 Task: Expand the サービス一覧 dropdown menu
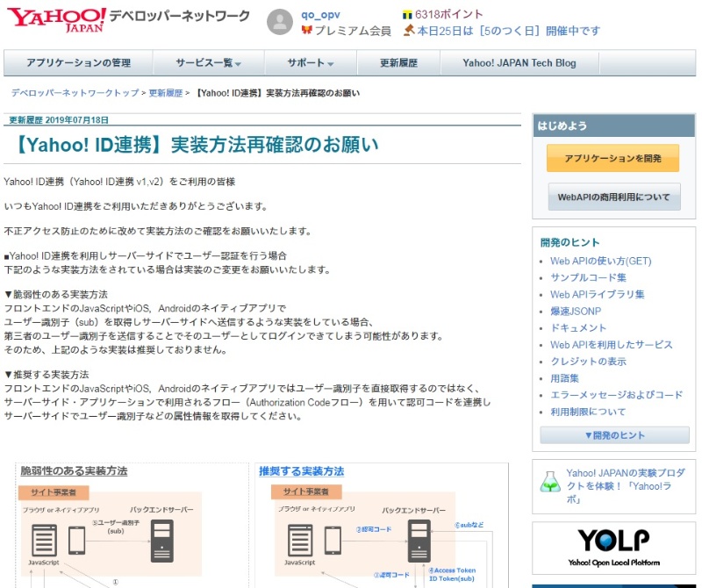click(x=208, y=63)
